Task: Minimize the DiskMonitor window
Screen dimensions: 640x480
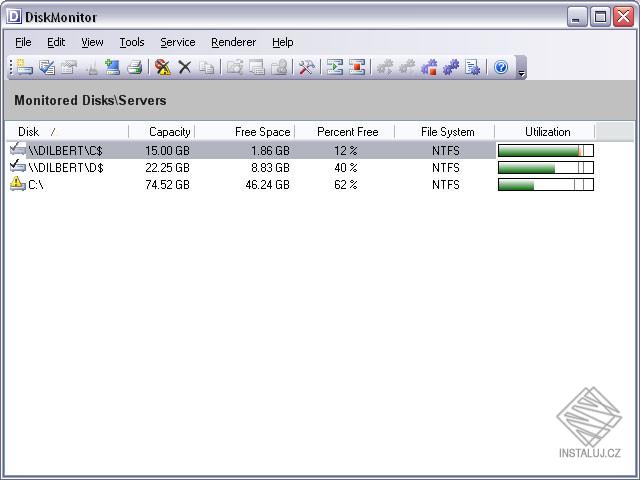Action: pos(577,17)
